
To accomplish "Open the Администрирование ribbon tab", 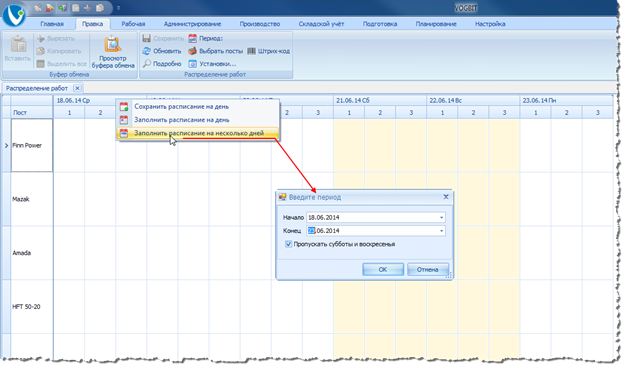I will click(x=193, y=24).
